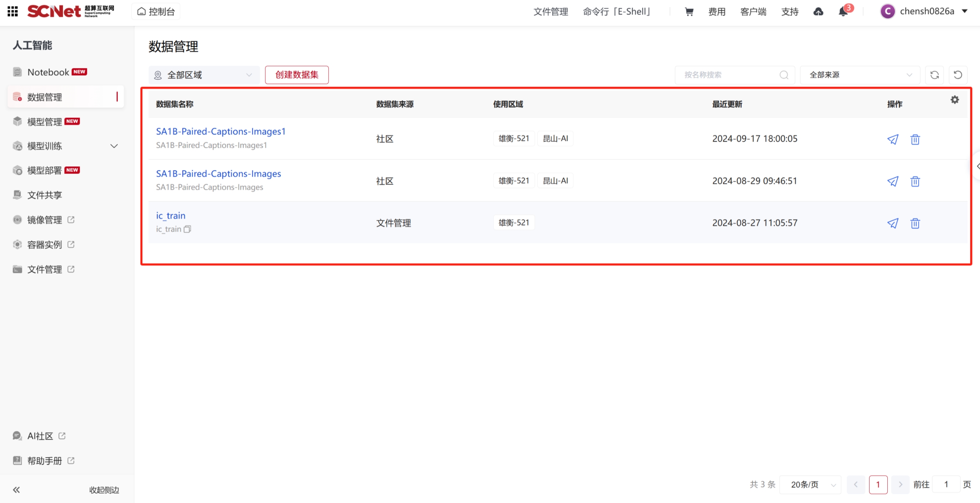Screen dimensions: 980x503
Task: Delete the ic_train dataset via trash icon
Action: pos(915,223)
